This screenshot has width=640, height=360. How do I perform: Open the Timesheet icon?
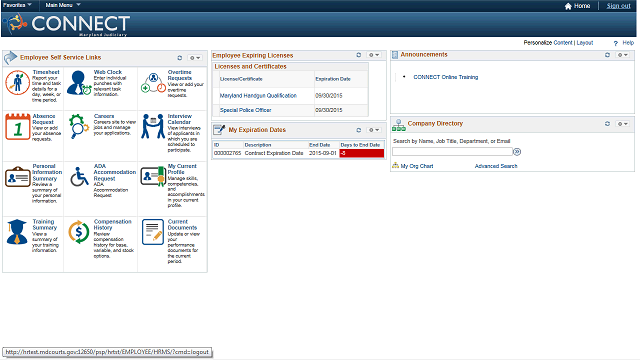click(18, 83)
